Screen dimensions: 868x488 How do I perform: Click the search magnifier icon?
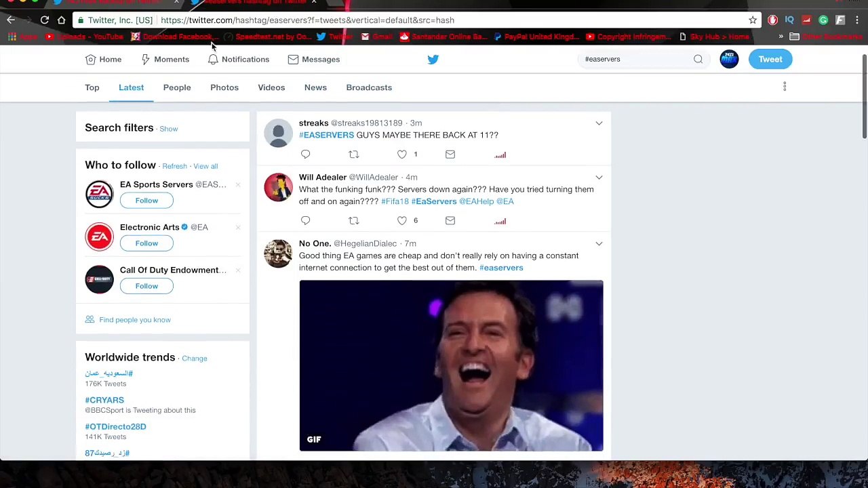pyautogui.click(x=698, y=60)
